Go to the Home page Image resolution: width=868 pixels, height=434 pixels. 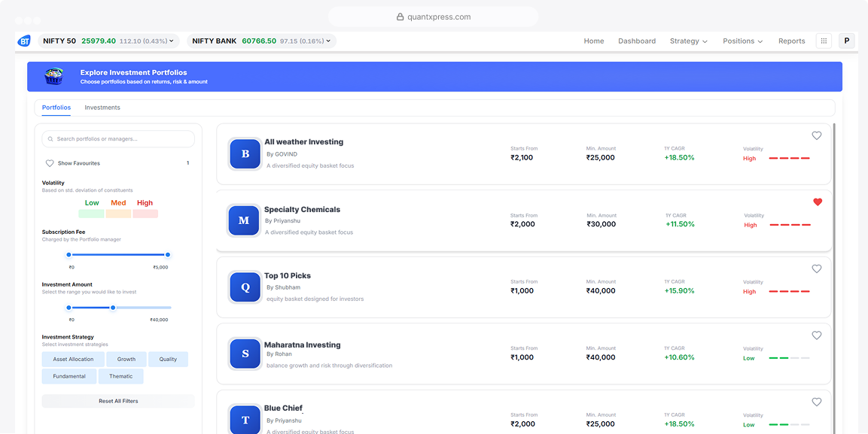[594, 41]
